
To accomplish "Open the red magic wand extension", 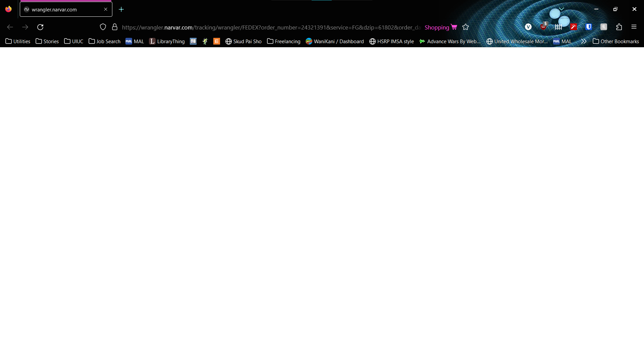I will click(x=574, y=27).
